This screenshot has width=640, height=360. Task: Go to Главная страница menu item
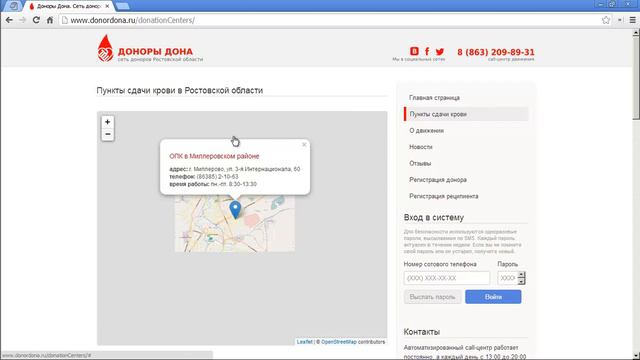[434, 98]
